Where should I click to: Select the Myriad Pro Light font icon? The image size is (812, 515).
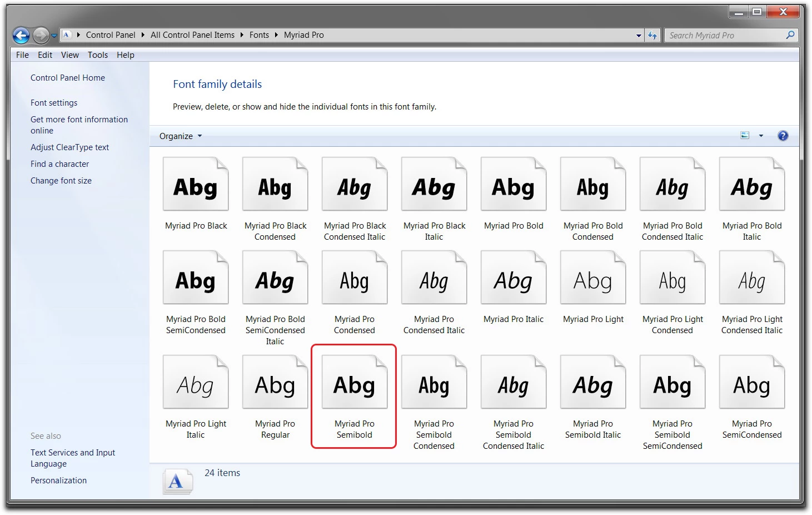pos(593,278)
